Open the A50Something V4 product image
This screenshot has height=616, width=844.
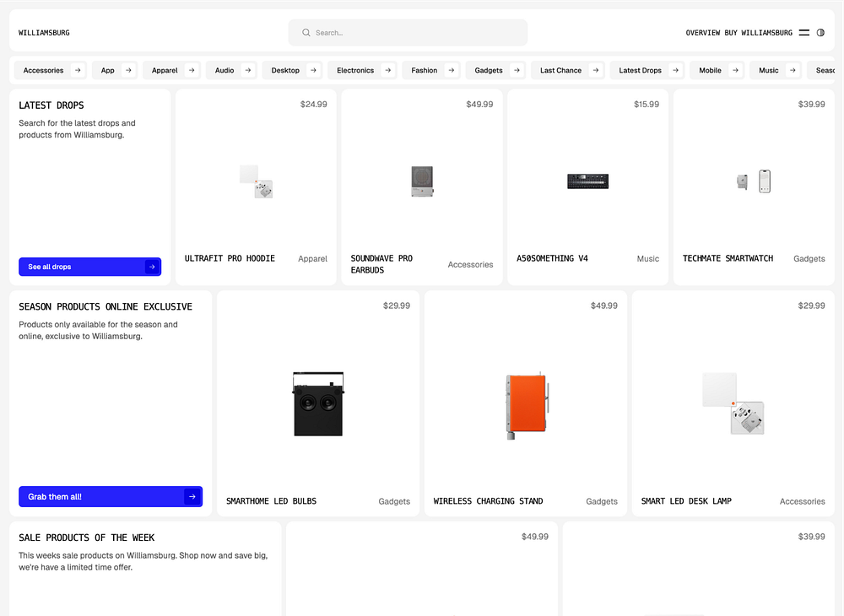(587, 181)
